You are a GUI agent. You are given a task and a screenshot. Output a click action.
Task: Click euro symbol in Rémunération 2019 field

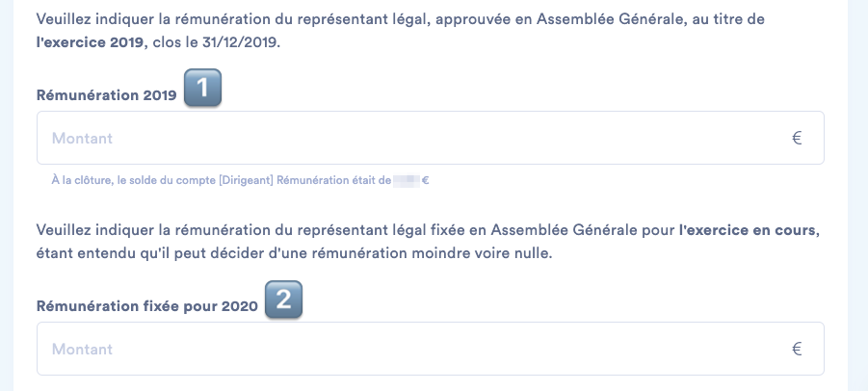coord(797,139)
